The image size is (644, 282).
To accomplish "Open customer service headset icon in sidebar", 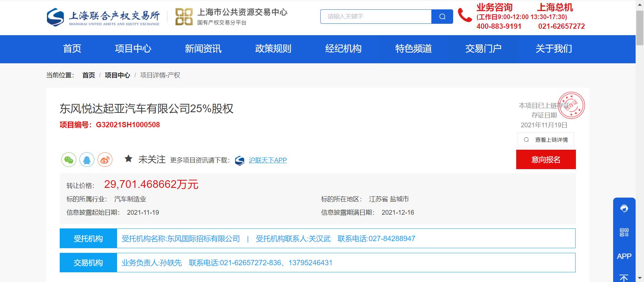I will 624,209.
